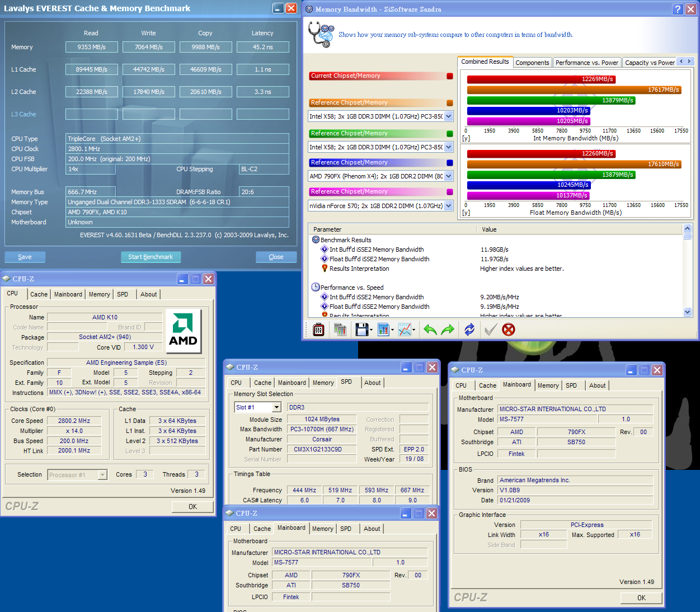Click the red cancel X icon

pos(508,329)
